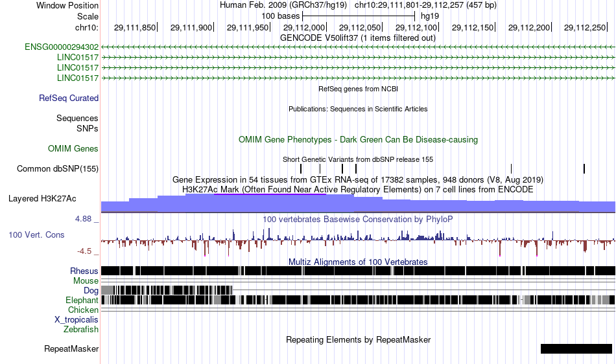Click the Zebrafish species label
This screenshot has height=364, width=616.
pyautogui.click(x=81, y=329)
